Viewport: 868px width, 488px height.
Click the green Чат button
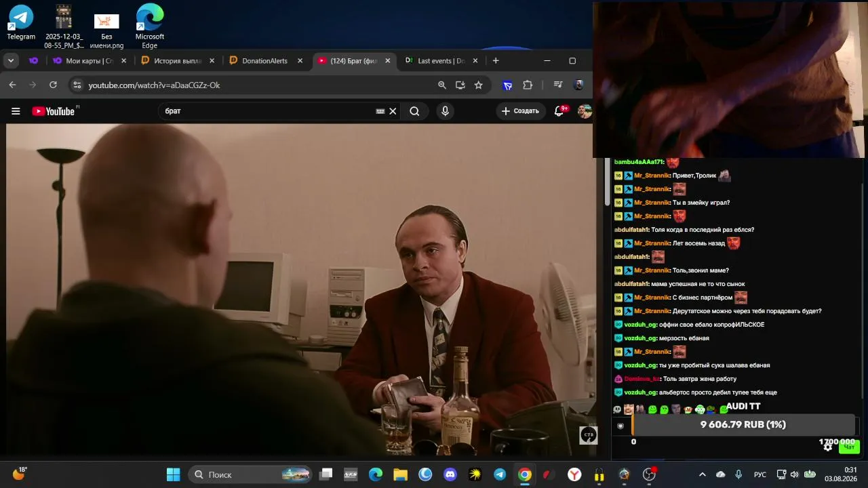point(849,447)
